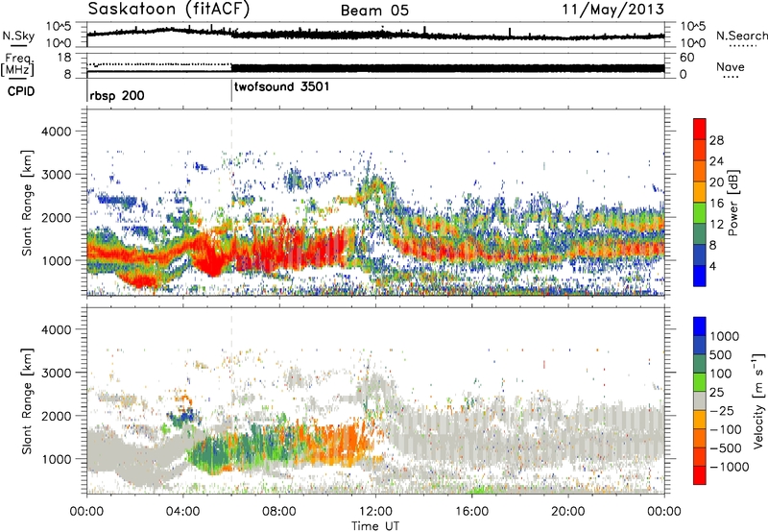Click the 'Power [dB]' colorbar label
Image resolution: width=768 pixels, height=532 pixels.
[x=733, y=203]
